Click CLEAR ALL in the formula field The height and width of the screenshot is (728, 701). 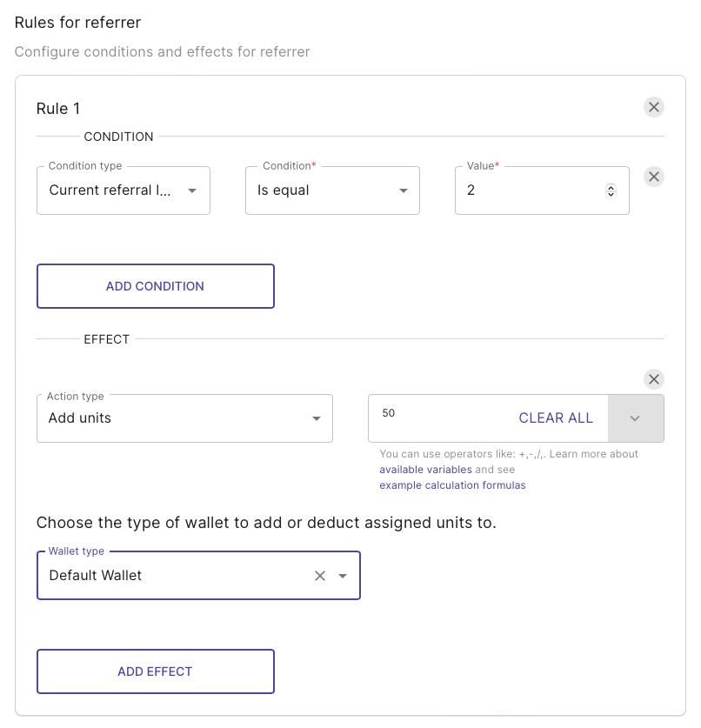pyautogui.click(x=556, y=417)
